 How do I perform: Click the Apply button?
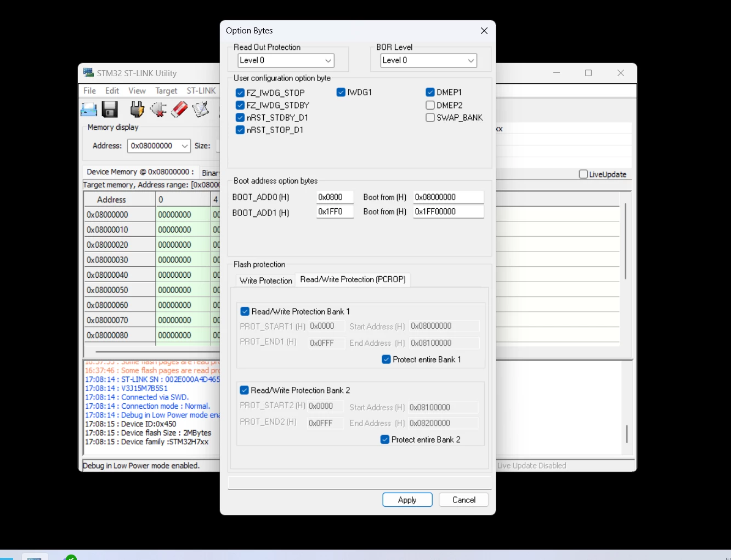(x=407, y=500)
